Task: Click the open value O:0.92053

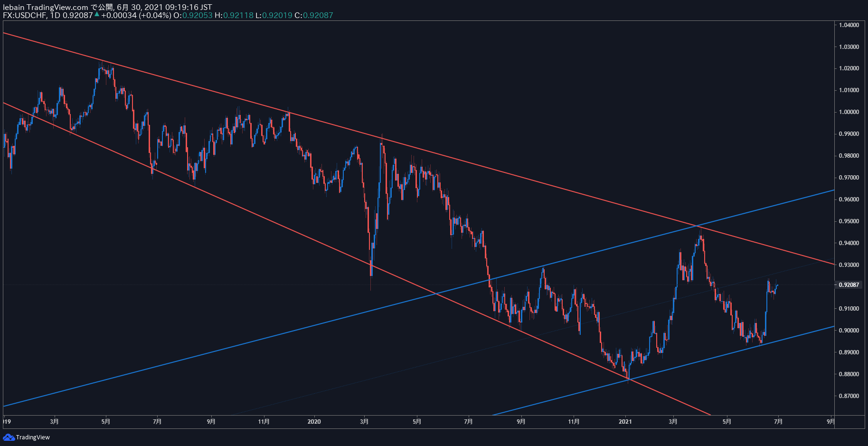Action: [193, 15]
